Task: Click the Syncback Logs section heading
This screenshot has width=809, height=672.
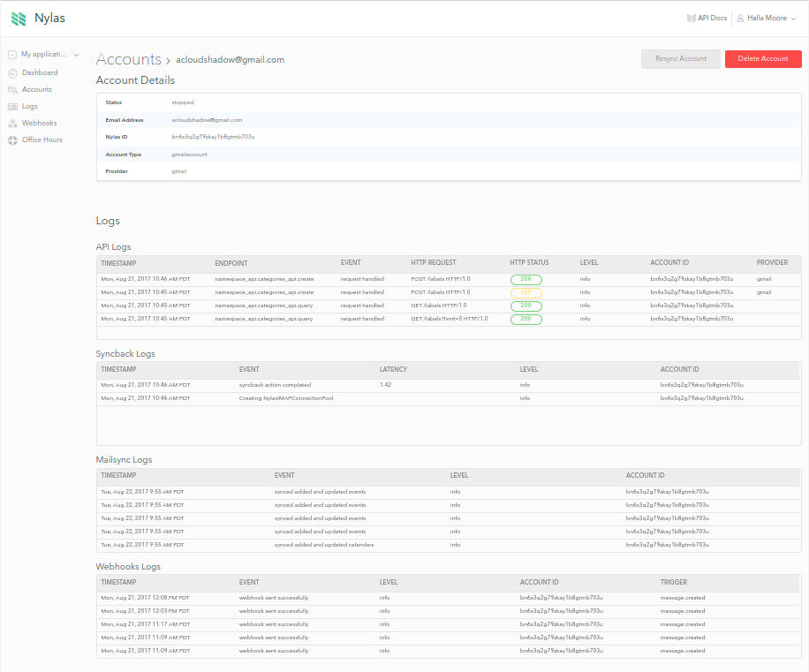Action: click(125, 354)
